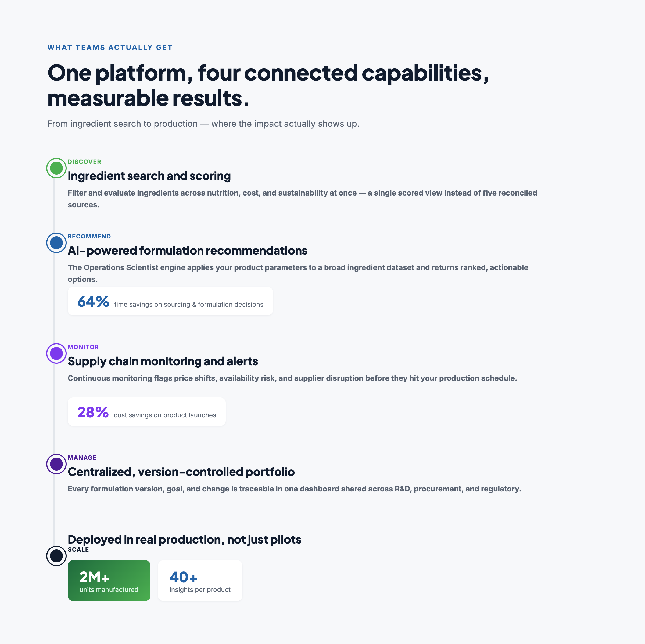Click the blue Recommend timeline marker

(x=56, y=243)
